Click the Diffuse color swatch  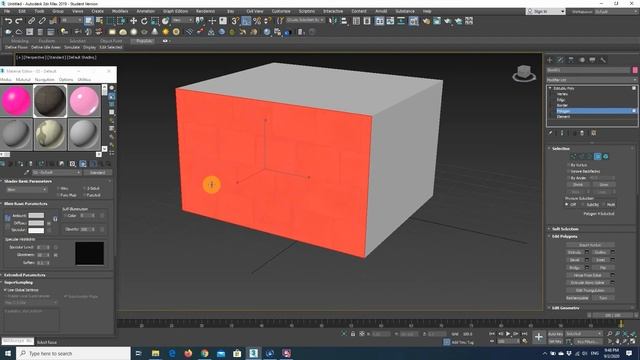click(x=36, y=223)
